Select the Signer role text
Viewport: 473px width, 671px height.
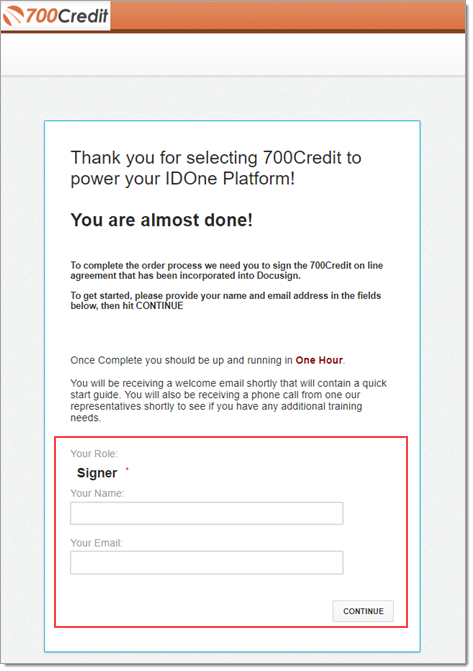pos(97,473)
